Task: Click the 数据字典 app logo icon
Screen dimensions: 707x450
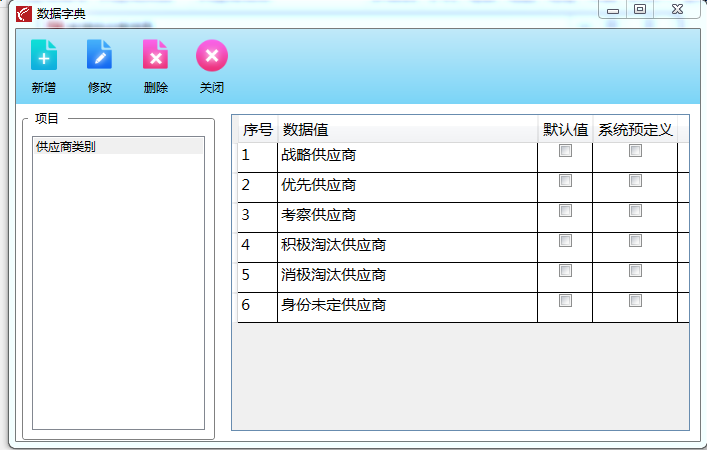Action: [x=24, y=14]
